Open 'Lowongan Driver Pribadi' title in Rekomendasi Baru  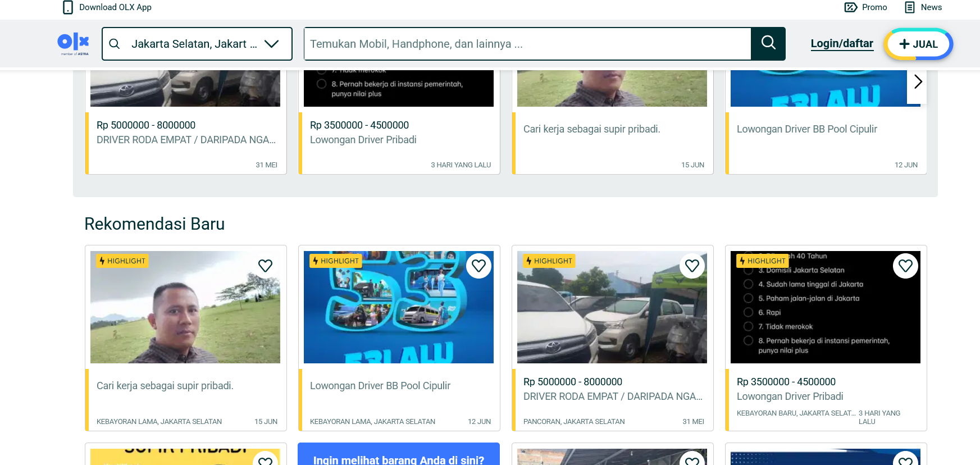(790, 396)
